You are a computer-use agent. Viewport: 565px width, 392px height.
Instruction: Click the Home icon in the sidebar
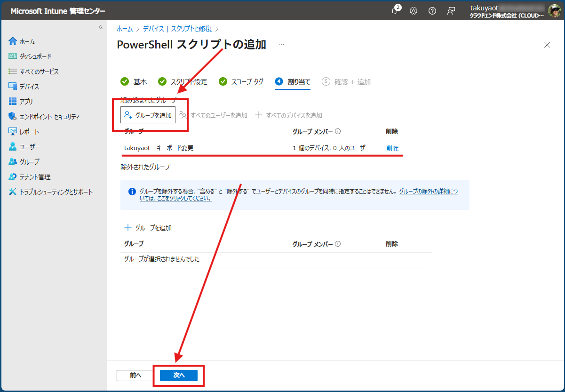point(13,41)
